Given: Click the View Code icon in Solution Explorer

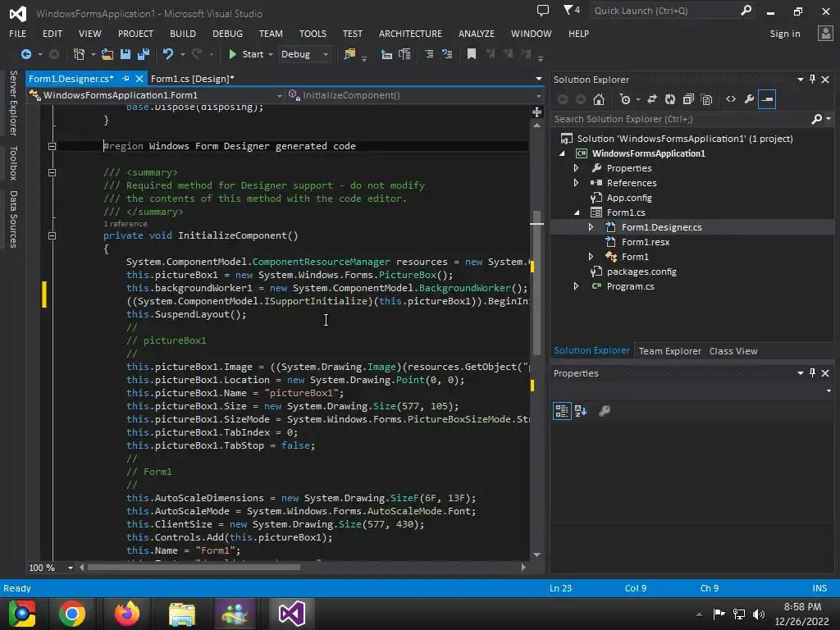Looking at the screenshot, I should (x=731, y=99).
